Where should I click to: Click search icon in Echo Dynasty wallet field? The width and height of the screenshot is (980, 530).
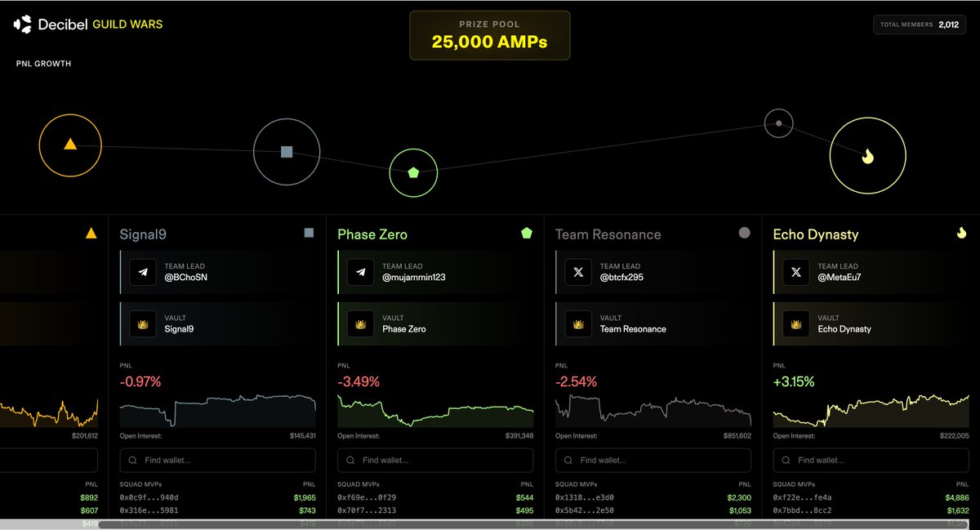click(786, 461)
